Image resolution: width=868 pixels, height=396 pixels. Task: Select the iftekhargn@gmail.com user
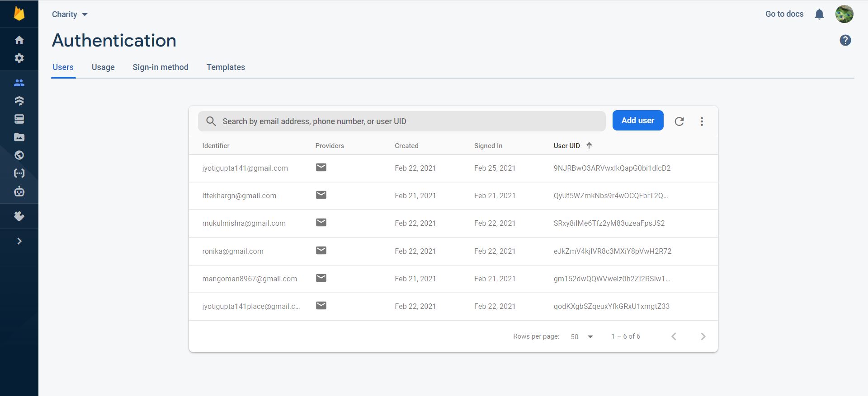[x=239, y=196]
